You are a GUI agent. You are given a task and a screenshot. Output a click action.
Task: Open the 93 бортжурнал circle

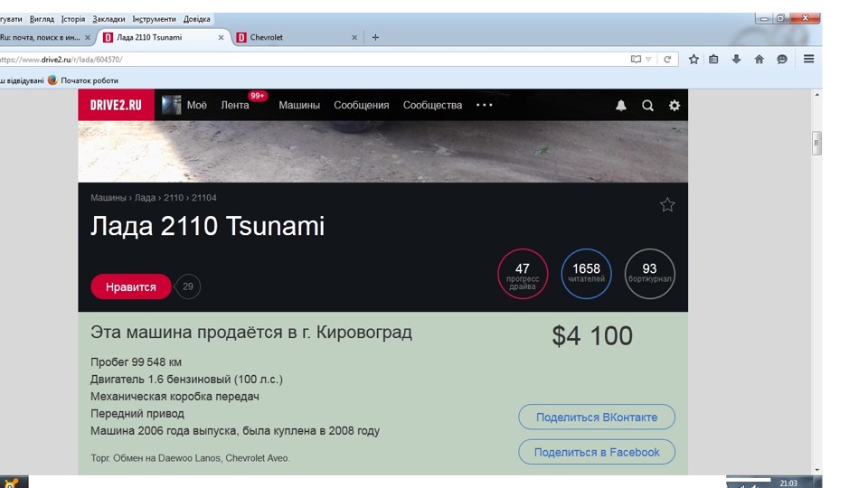click(x=650, y=274)
